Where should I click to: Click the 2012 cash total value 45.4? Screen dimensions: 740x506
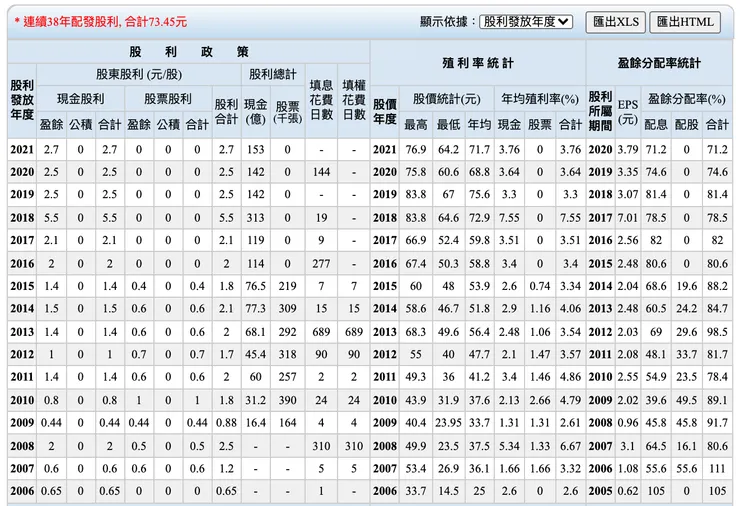(x=255, y=354)
